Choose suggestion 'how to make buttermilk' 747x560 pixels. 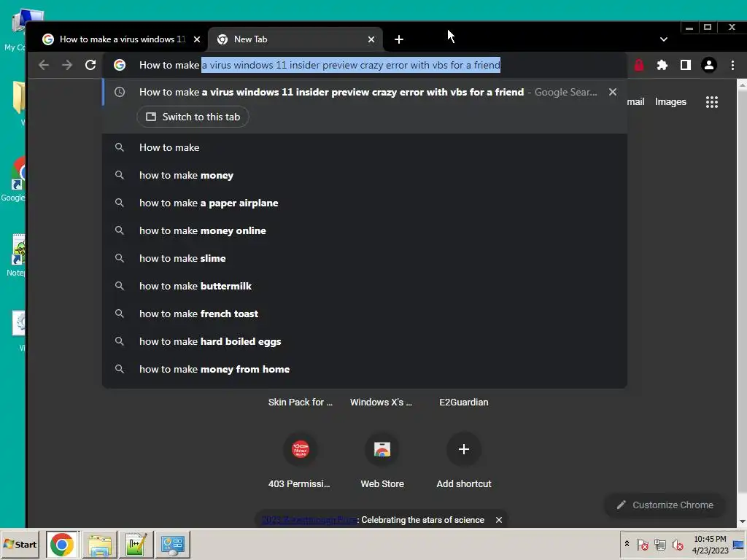(x=365, y=286)
